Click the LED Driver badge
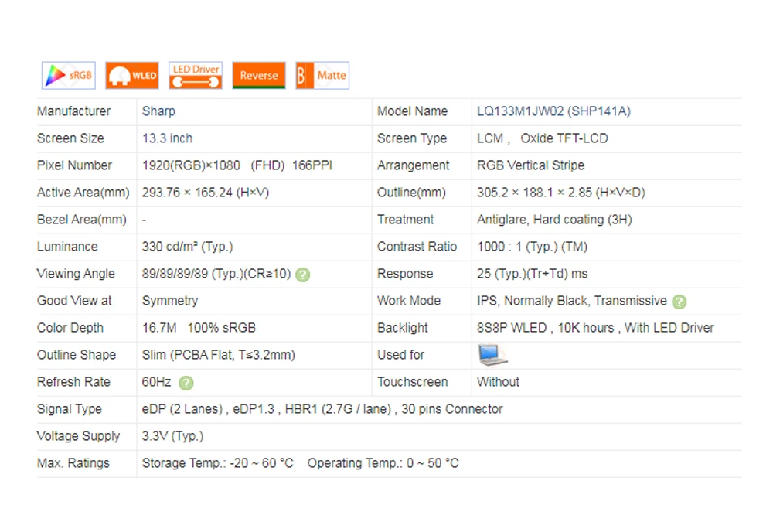This screenshot has width=773, height=532. pyautogui.click(x=196, y=76)
